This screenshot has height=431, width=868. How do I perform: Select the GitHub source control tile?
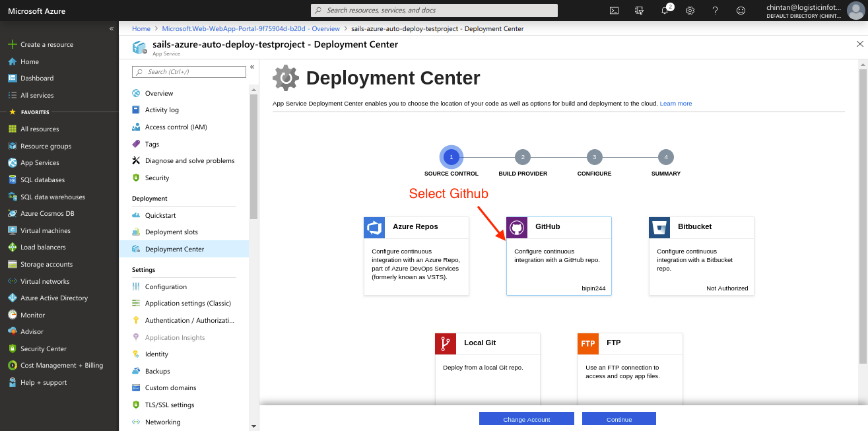coord(559,255)
